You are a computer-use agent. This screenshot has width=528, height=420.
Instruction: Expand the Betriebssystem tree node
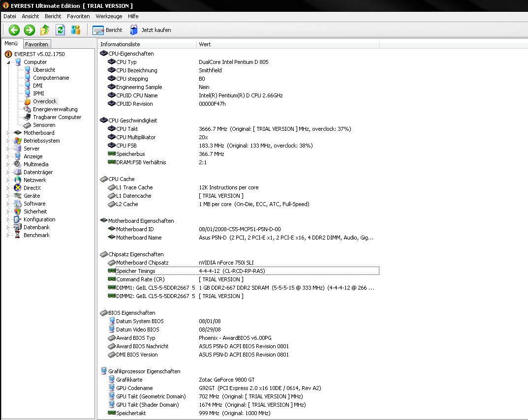coord(8,141)
